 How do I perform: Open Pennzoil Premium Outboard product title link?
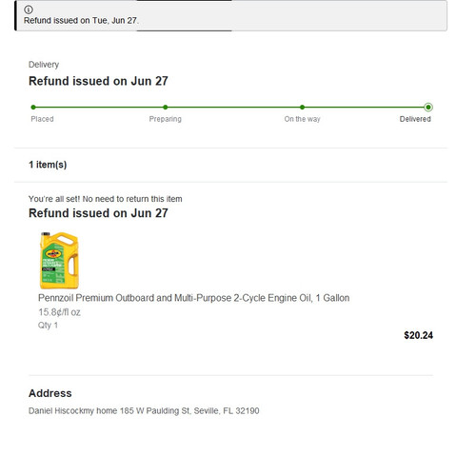click(x=193, y=298)
